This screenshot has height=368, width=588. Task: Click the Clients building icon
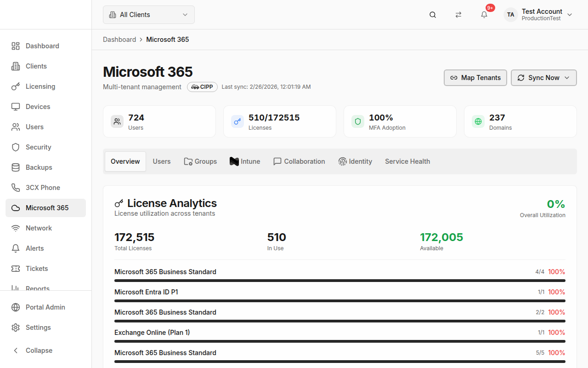16,66
